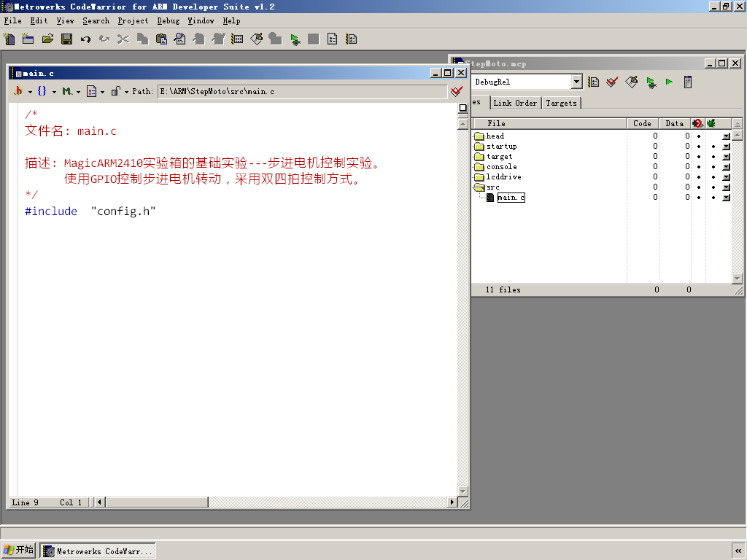Open a file with the folder icon
The width and height of the screenshot is (747, 560).
click(47, 39)
